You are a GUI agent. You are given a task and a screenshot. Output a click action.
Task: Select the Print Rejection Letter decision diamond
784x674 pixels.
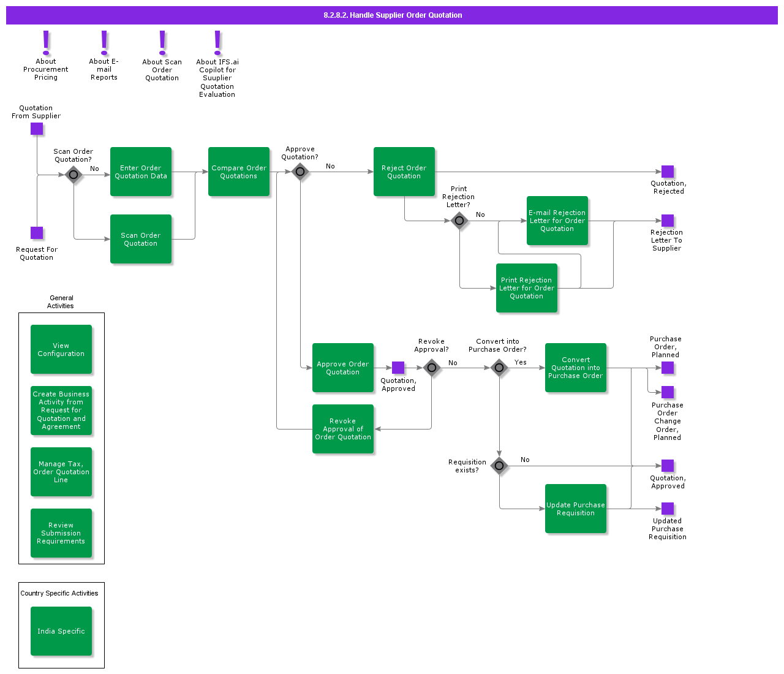coord(459,221)
